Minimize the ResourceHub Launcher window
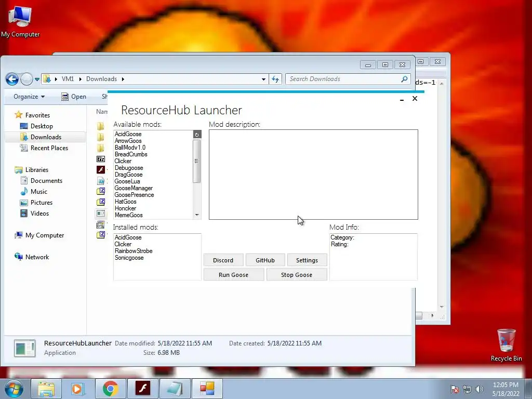Screen dimensions: 532x399 pos(402,99)
